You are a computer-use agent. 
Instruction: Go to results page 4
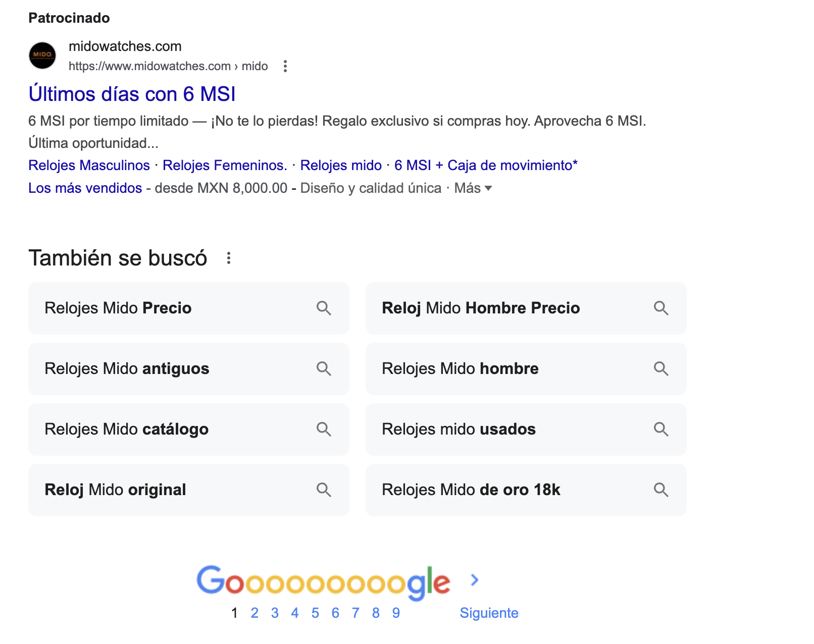[x=295, y=613]
